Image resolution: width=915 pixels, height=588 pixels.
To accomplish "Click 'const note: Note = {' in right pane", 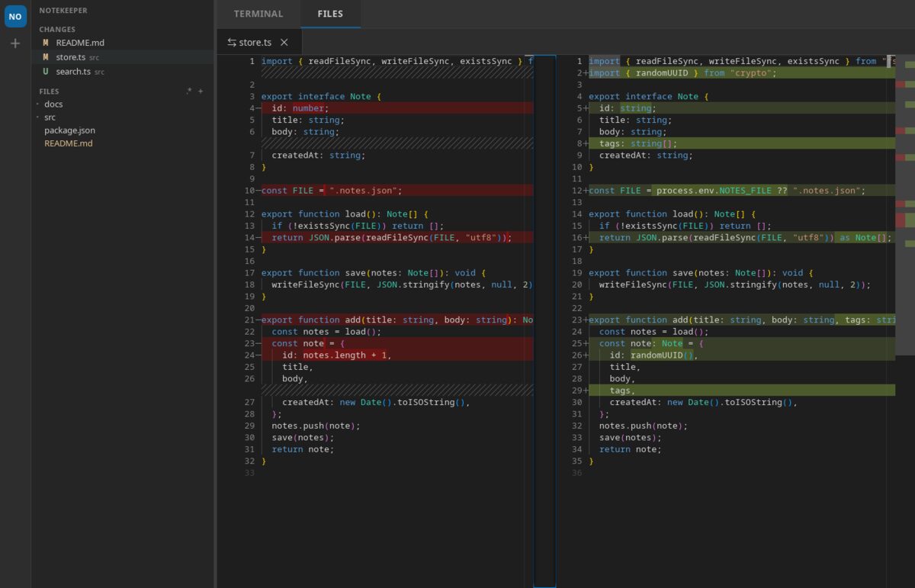I will (x=741, y=343).
